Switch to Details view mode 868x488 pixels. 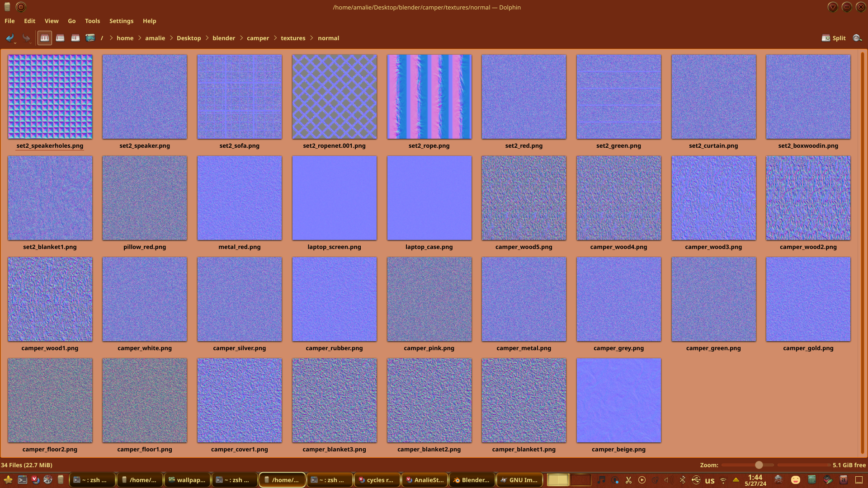pos(75,38)
